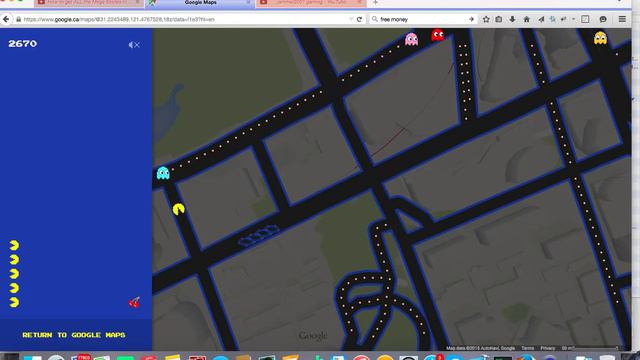Click the chat bubble icon in the toolbar
The width and height of the screenshot is (640, 360).
[603, 19]
